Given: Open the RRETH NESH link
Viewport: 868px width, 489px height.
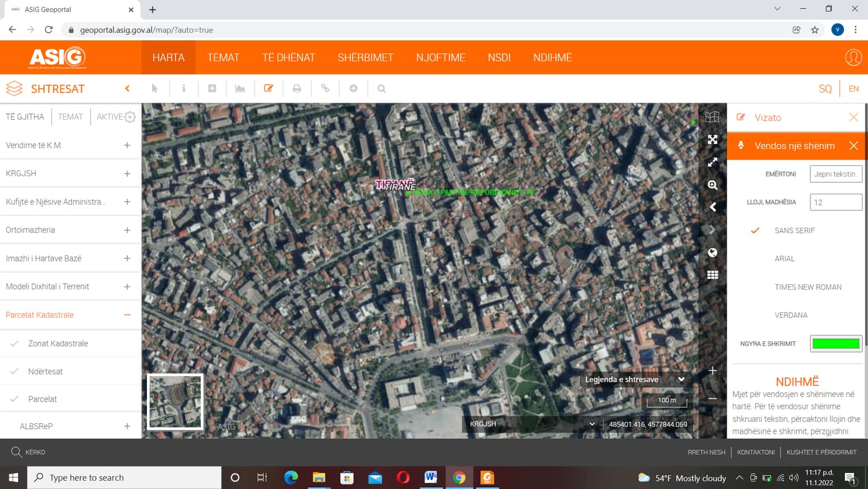Looking at the screenshot, I should click(x=706, y=452).
